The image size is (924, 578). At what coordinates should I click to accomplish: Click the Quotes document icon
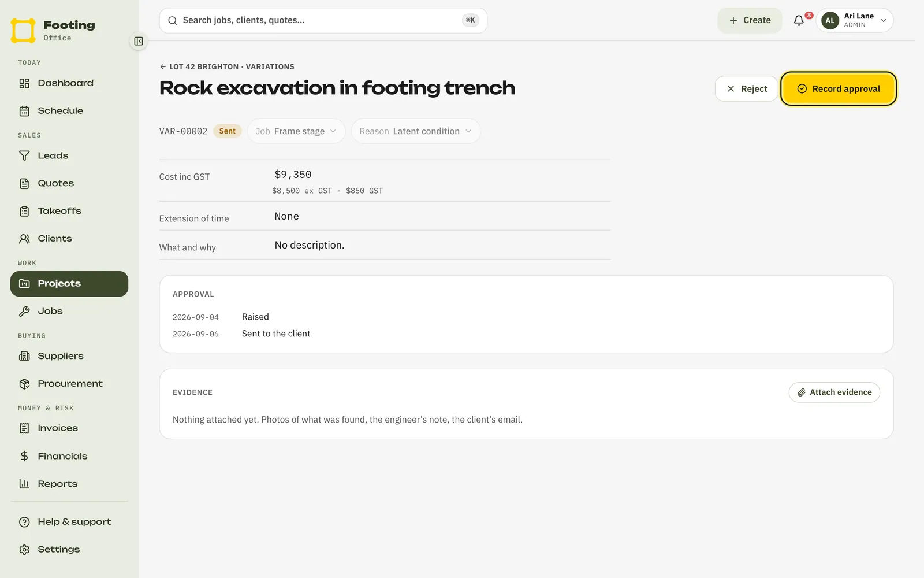tap(24, 183)
